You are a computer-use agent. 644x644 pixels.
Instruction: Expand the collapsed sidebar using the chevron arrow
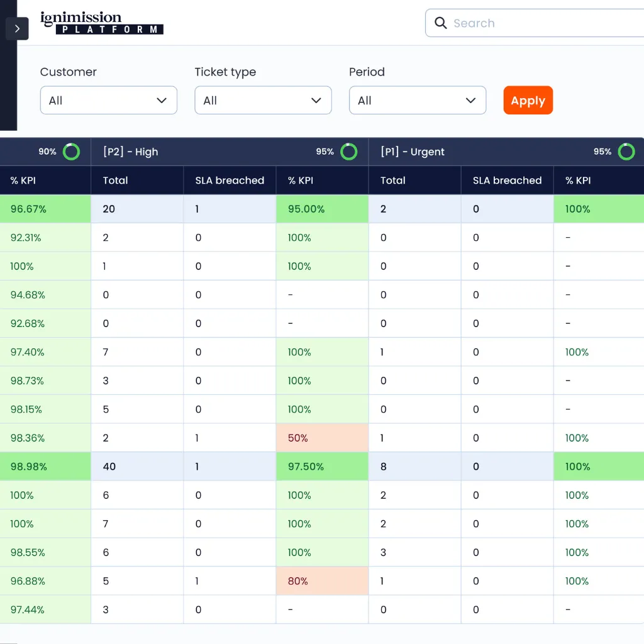tap(17, 29)
